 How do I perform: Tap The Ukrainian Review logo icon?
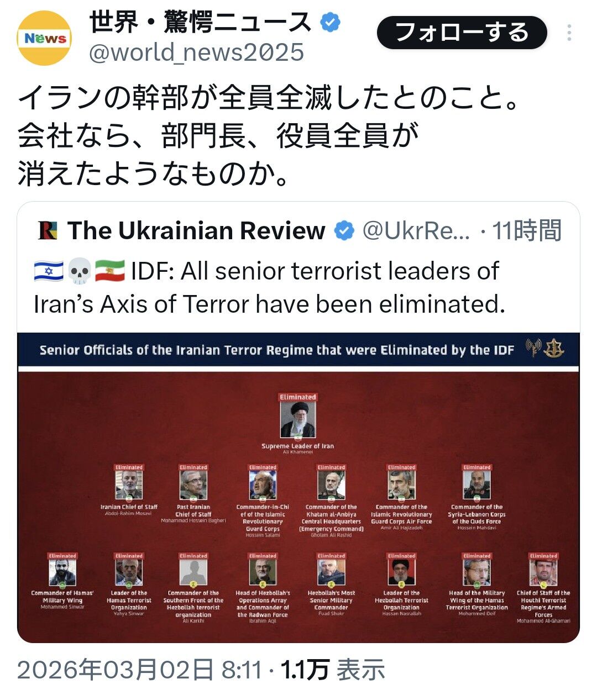(48, 230)
